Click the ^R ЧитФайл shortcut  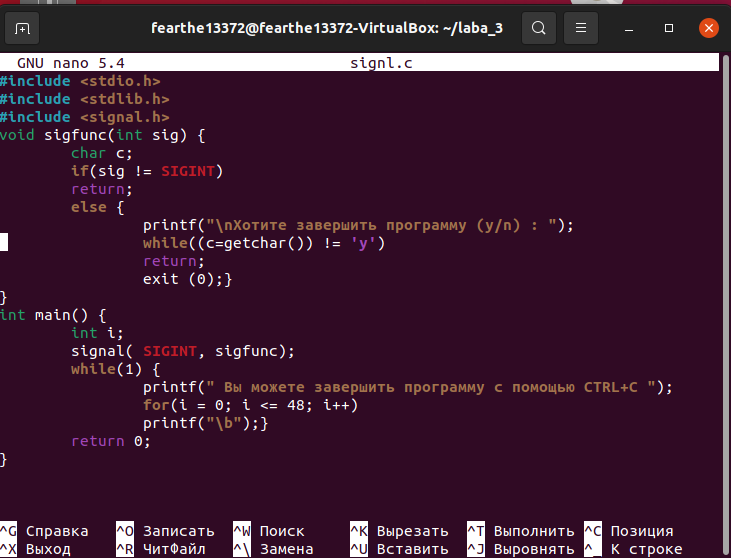(x=161, y=549)
